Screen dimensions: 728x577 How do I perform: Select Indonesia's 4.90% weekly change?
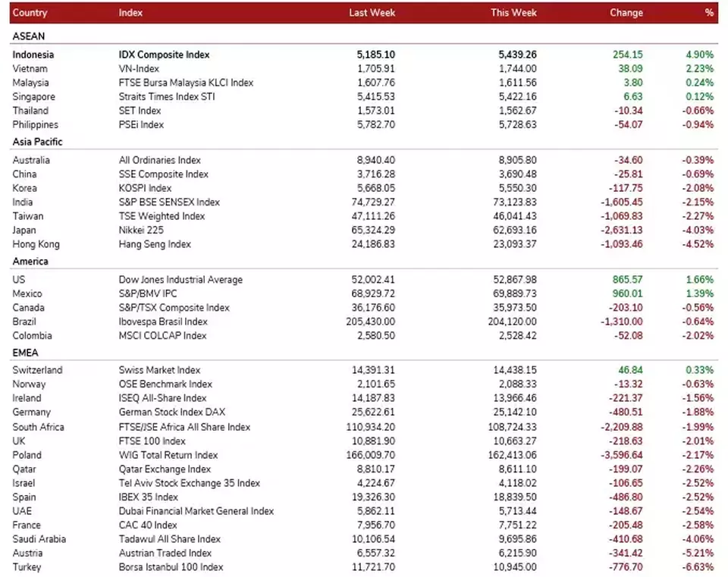click(700, 55)
